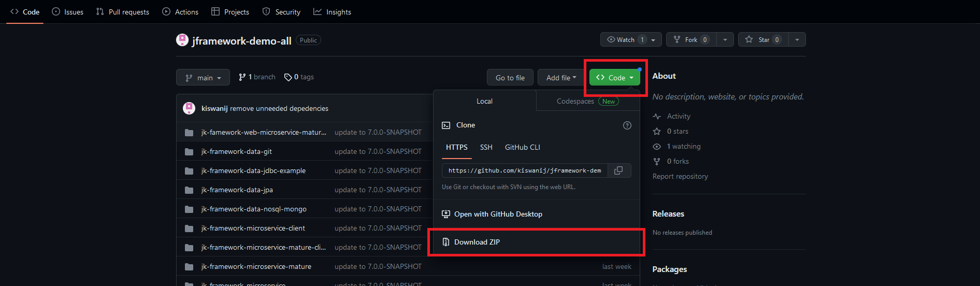This screenshot has width=980, height=286.
Task: Expand the Fork options dropdown arrow
Action: coord(725,40)
